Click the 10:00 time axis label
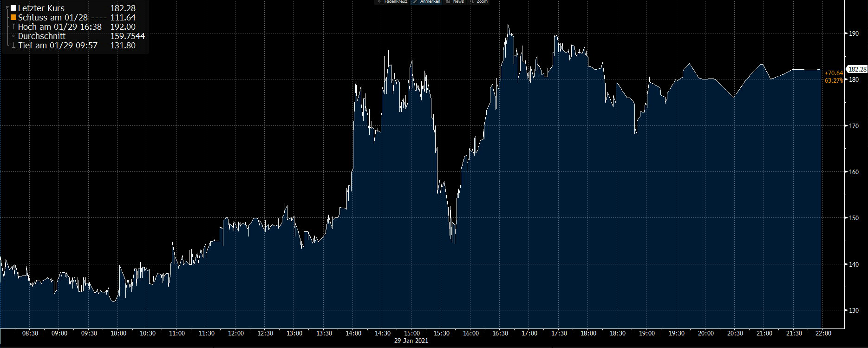 (118, 333)
